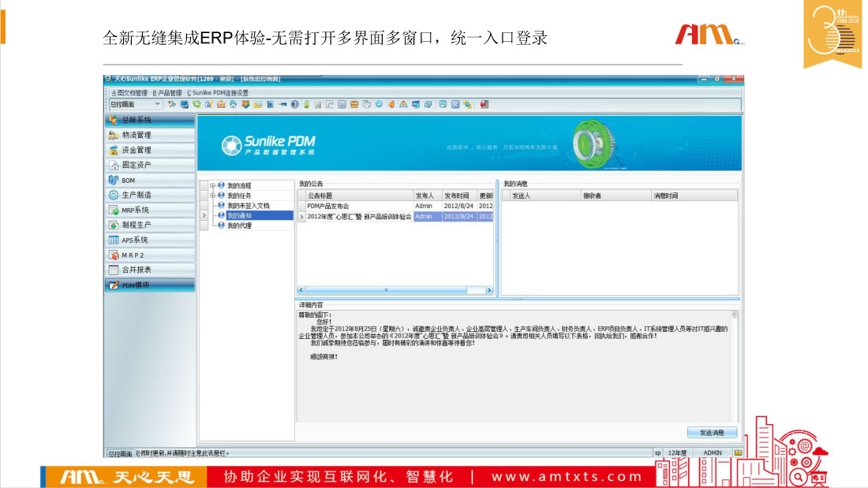868x488 pixels.
Task: Select 我的代理 in the tree
Action: pyautogui.click(x=239, y=225)
